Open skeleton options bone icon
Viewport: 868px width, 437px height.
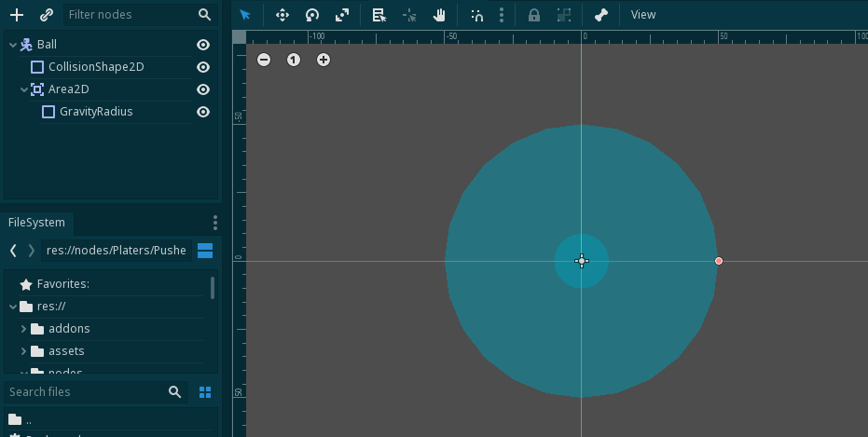[x=601, y=15]
